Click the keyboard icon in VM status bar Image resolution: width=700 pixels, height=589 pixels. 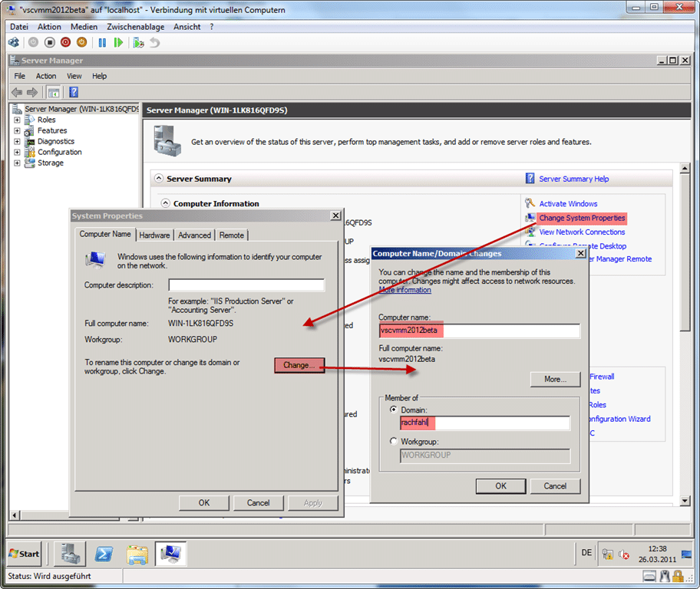tap(649, 577)
